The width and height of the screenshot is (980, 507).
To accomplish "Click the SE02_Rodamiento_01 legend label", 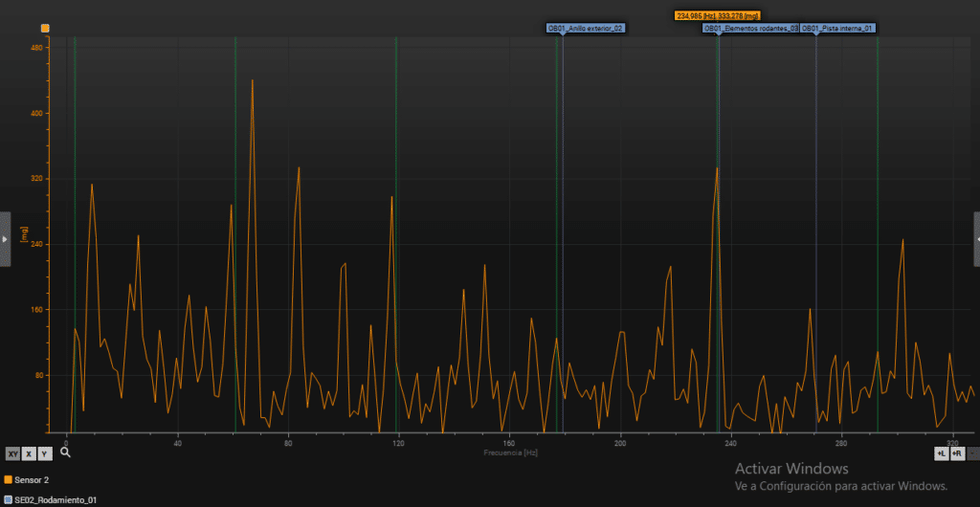I will 56,500.
